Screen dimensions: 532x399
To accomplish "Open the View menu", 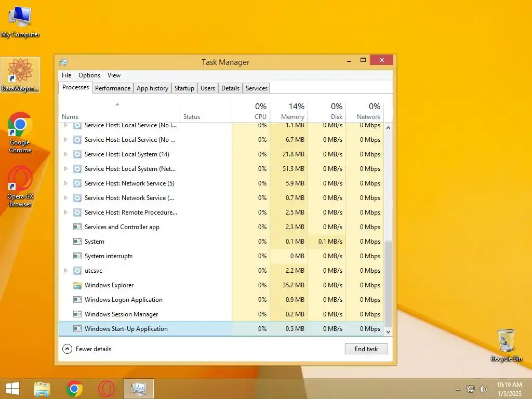I will tap(114, 75).
